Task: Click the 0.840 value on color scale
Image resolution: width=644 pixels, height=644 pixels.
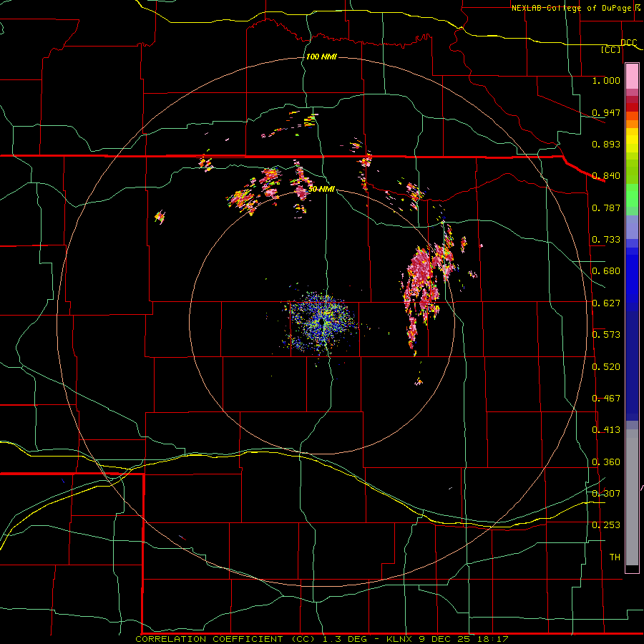Action: 606,176
